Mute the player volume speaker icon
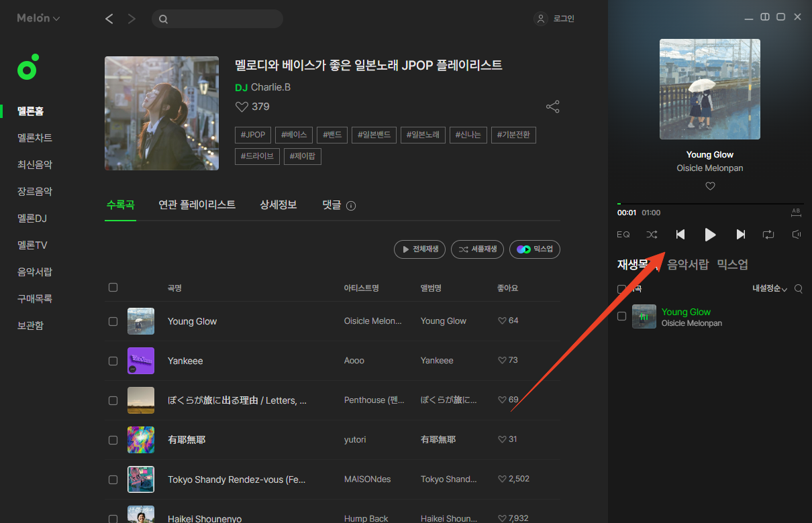 (797, 235)
